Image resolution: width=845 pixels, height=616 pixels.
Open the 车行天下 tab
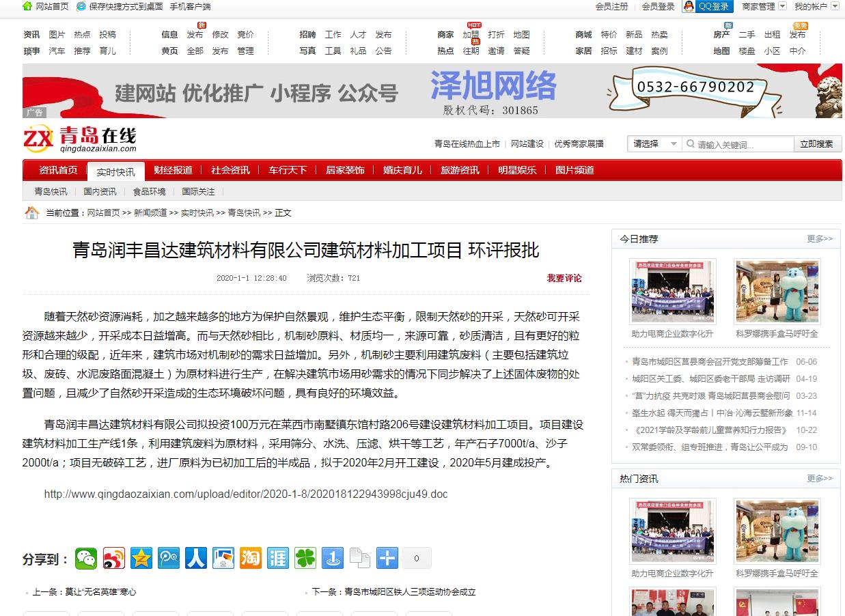point(288,170)
